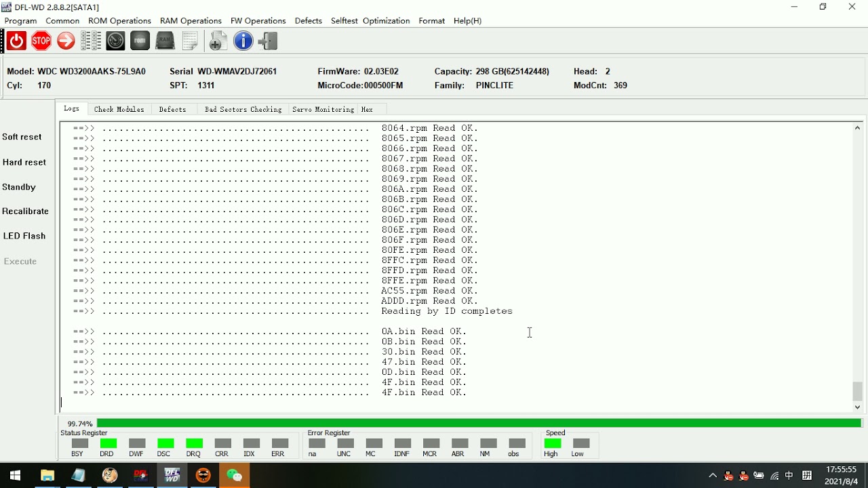The image size is (868, 488).
Task: Click the taskbar clock 17:55:55
Action: pos(842,469)
